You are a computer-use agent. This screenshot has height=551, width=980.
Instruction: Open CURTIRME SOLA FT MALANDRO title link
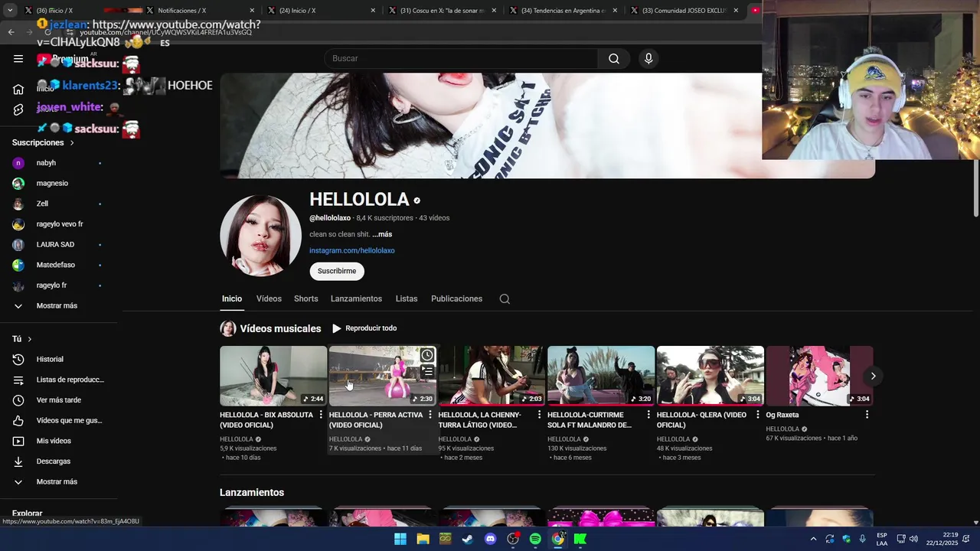pyautogui.click(x=590, y=419)
